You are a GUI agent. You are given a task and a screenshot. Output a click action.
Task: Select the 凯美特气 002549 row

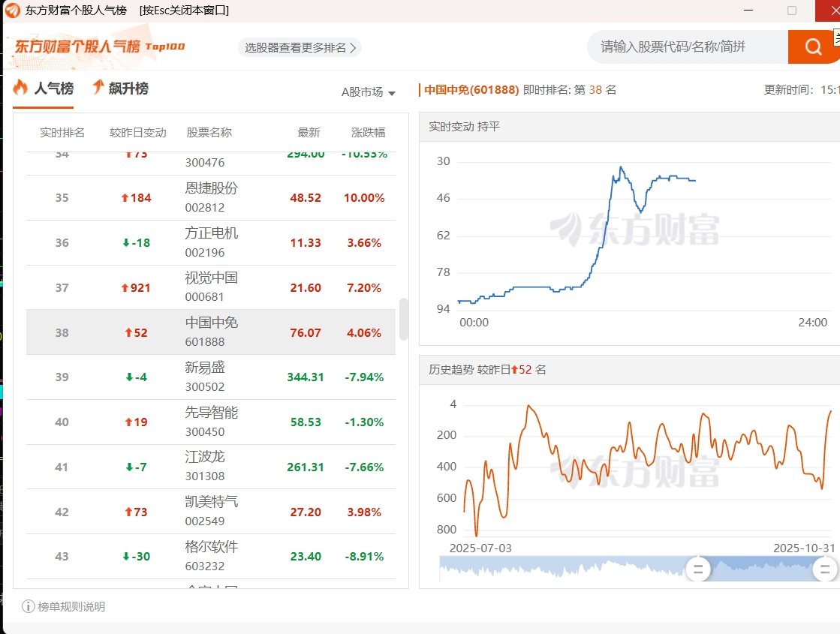pyautogui.click(x=210, y=512)
